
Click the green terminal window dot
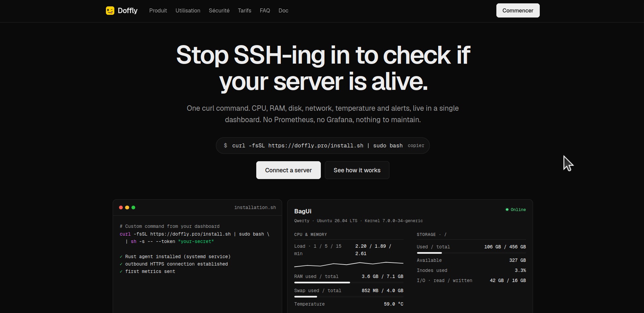tap(134, 208)
